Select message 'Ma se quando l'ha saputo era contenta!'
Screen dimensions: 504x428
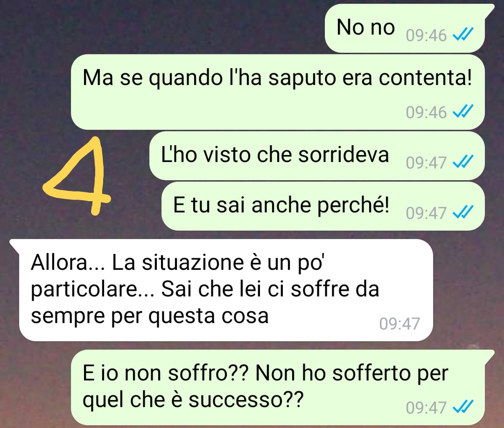(278, 92)
